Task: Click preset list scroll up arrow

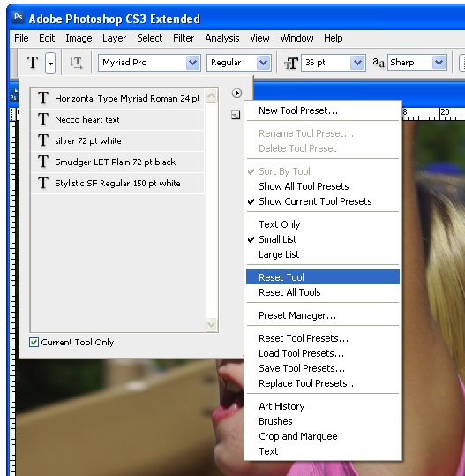Action: (x=212, y=96)
